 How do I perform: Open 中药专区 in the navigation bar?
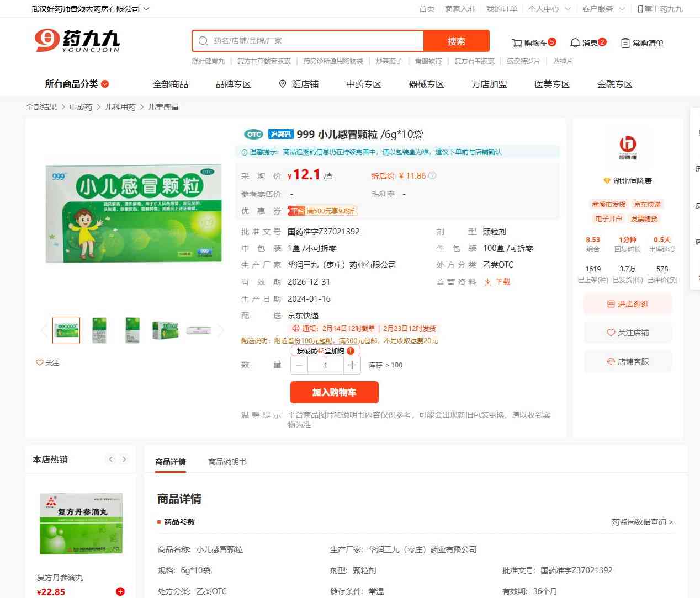coord(364,84)
